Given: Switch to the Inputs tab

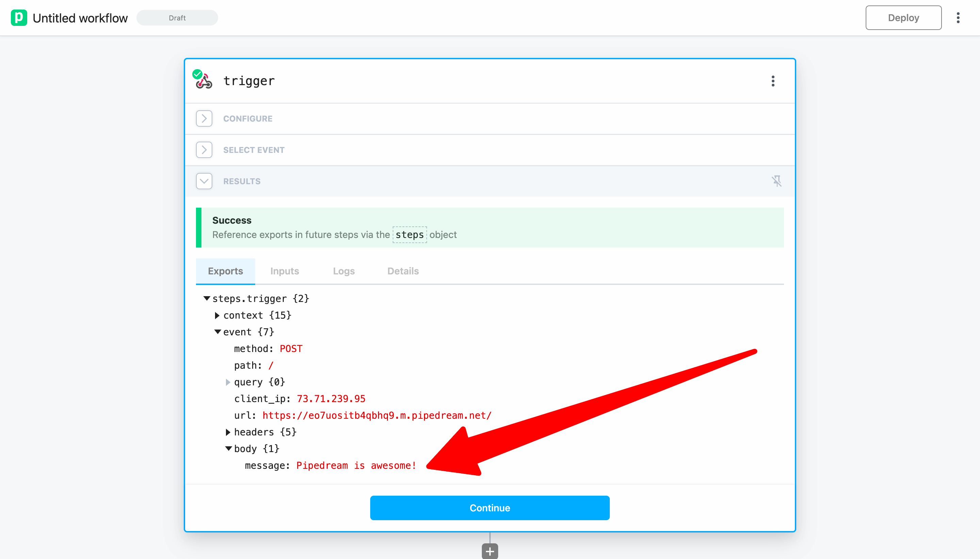Looking at the screenshot, I should click(284, 271).
